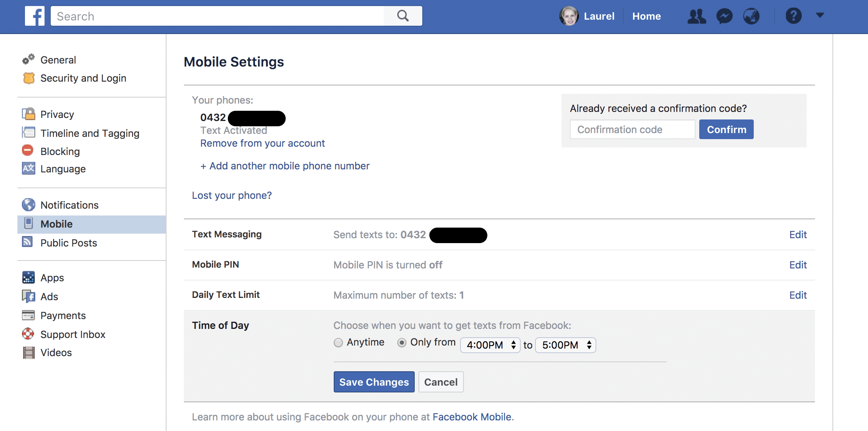Open Support Inbox
Screen dimensions: 868x431
tap(73, 335)
